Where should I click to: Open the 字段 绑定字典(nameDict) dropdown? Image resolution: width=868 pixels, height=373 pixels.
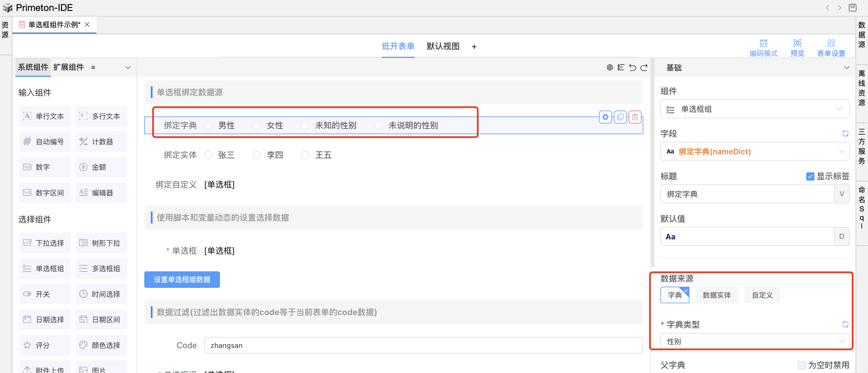coord(754,152)
